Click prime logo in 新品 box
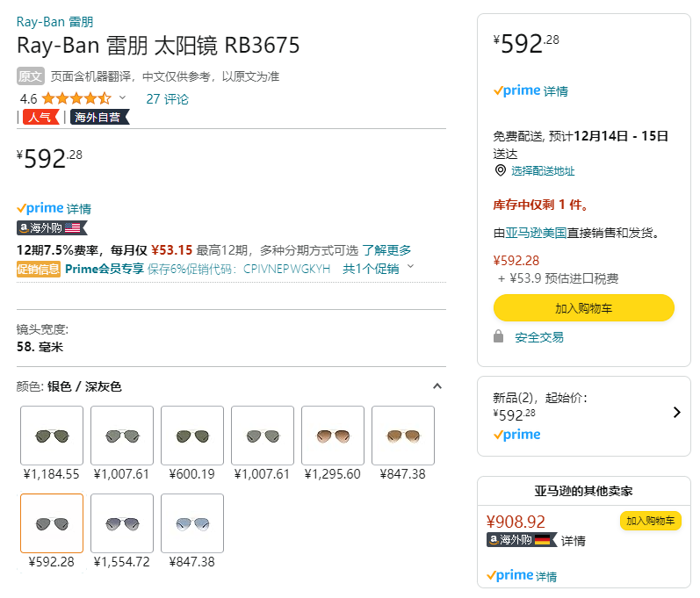700x598 pixels. click(517, 434)
